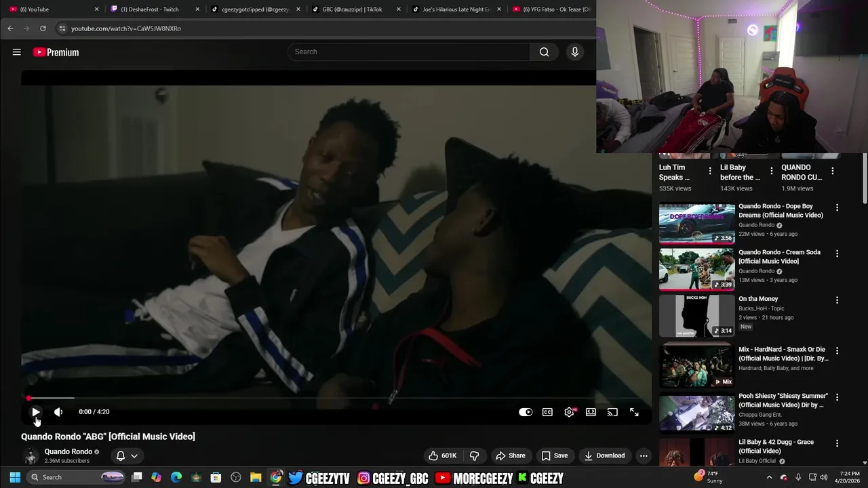Go back in the browser

(x=10, y=28)
